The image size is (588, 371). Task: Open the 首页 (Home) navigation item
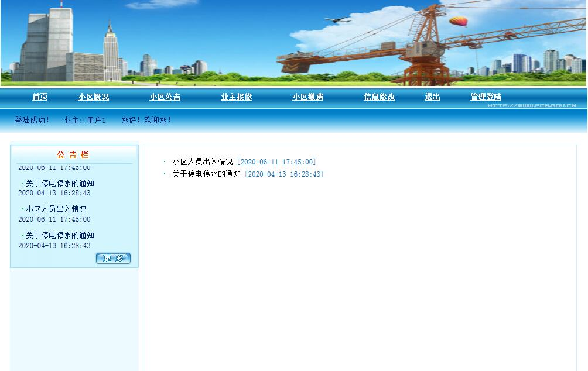39,97
